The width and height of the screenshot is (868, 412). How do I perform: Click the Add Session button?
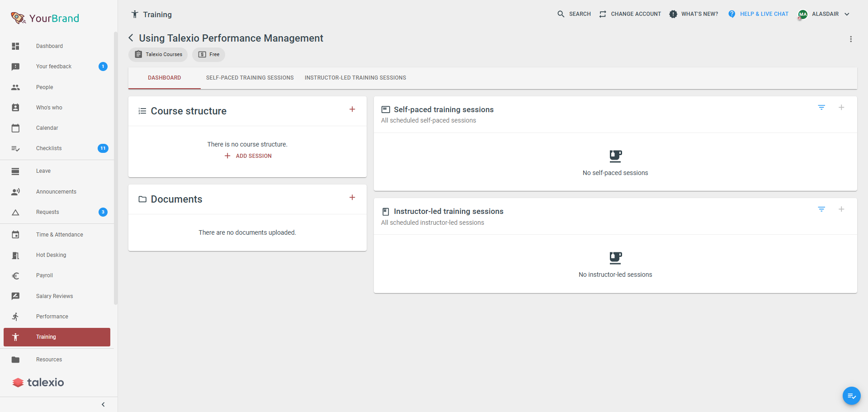[248, 156]
